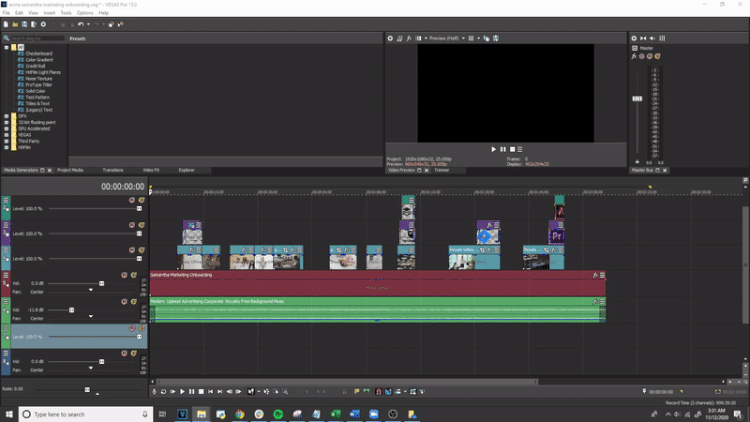750x422 pixels.
Task: Mute the Vol 0.0 dB red audio track
Action: tap(124, 275)
